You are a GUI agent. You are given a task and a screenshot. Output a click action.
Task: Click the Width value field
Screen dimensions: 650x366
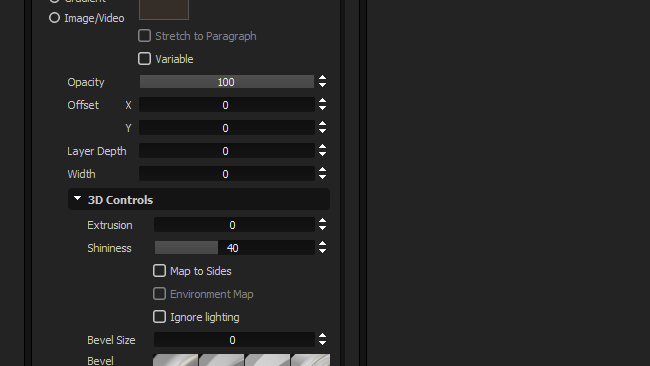pos(227,174)
